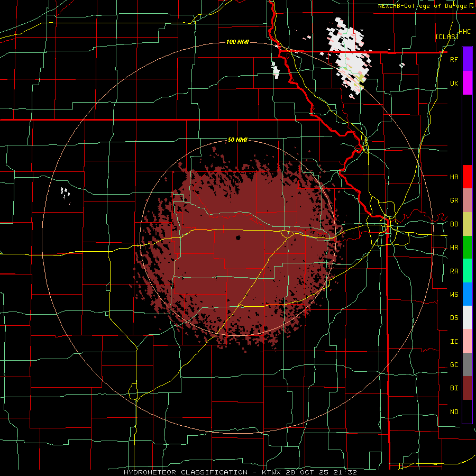Click the WS legend label
The image size is (476, 476).
pyautogui.click(x=454, y=295)
